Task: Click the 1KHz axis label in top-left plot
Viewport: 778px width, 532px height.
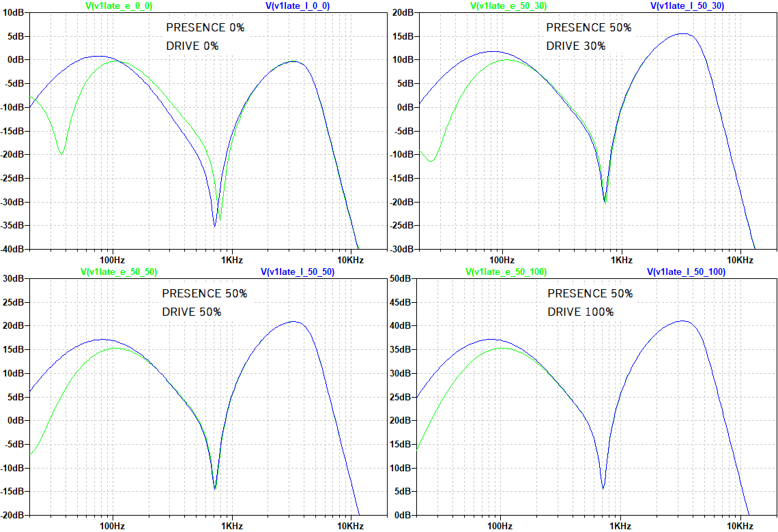Action: [x=232, y=260]
